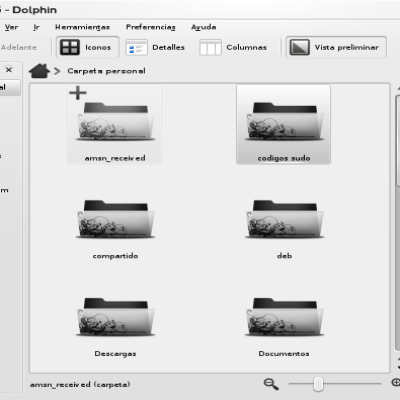Select the amsn_received folder icon
The width and height of the screenshot is (400, 400).
(x=115, y=122)
